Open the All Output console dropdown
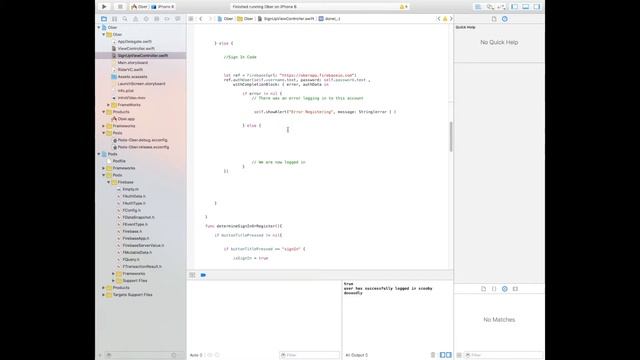 [357, 355]
